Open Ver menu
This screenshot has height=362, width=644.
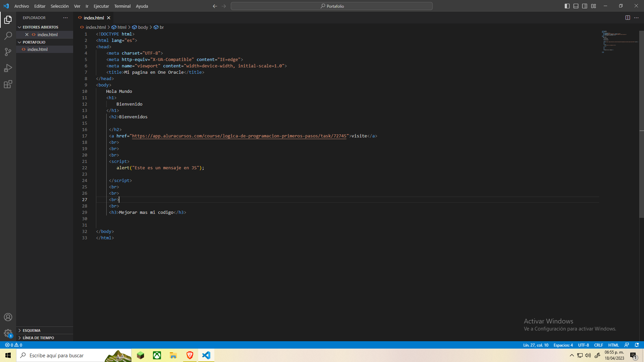click(77, 6)
